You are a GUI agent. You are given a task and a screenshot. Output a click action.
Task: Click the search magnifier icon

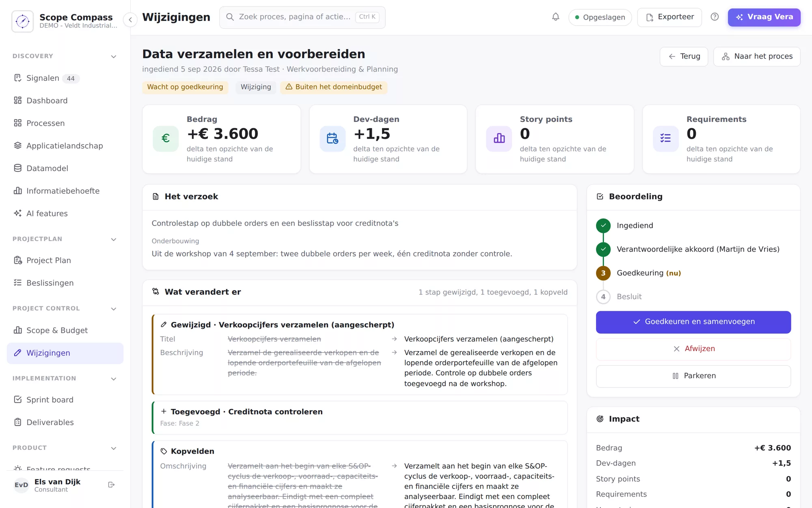(230, 17)
